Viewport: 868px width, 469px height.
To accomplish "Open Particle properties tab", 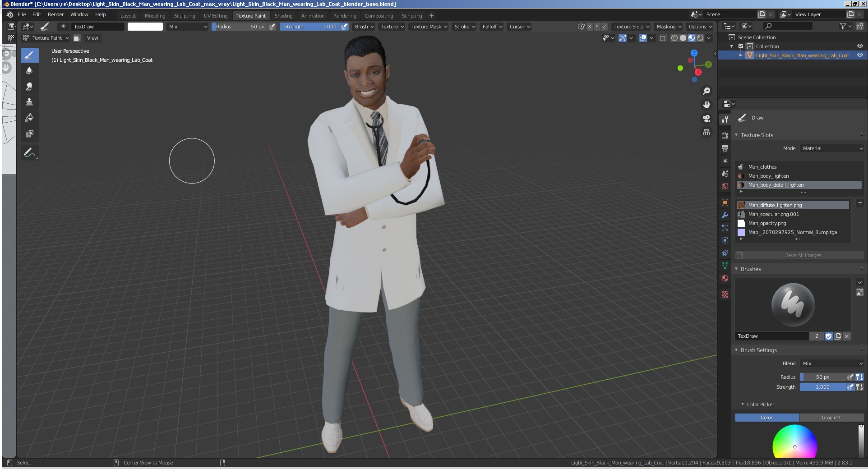I will tap(725, 228).
